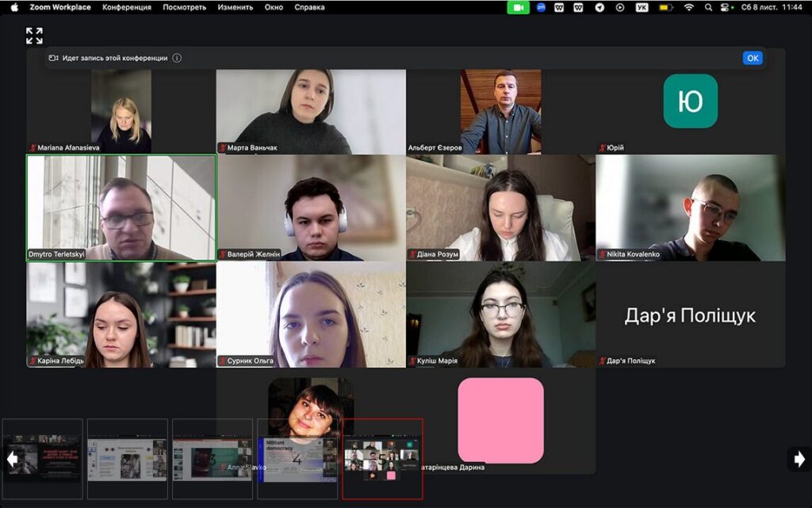Select thumbnail number 4, Militant democracy slide
Image resolution: width=812 pixels, height=508 pixels.
click(297, 460)
